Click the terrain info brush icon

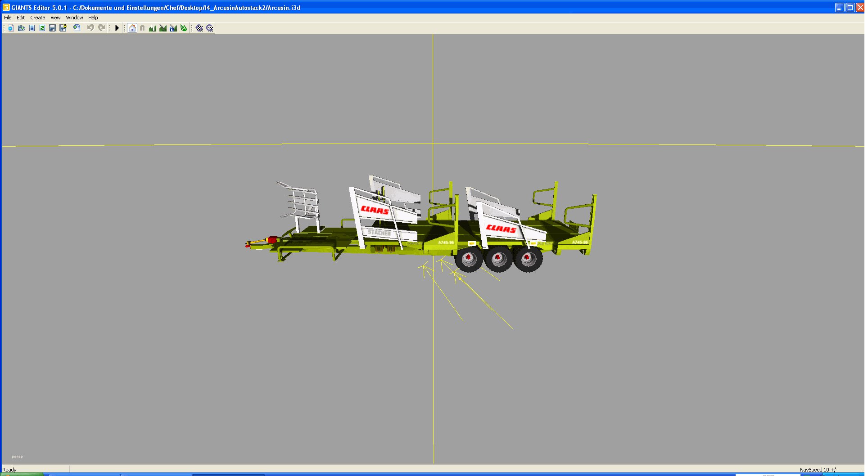click(173, 28)
